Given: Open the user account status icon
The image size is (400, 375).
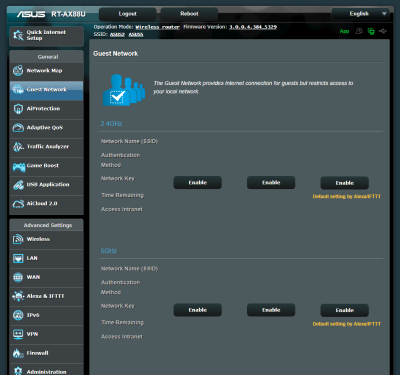Looking at the screenshot, I should tap(359, 31).
